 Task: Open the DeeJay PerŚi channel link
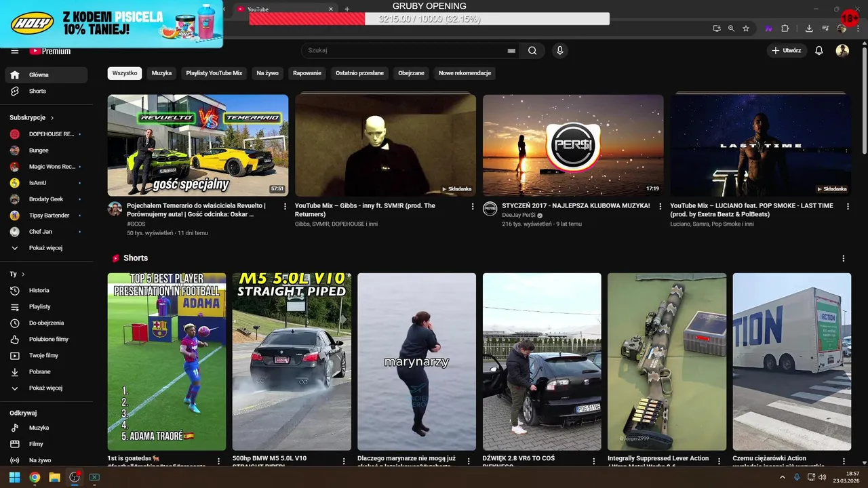518,215
